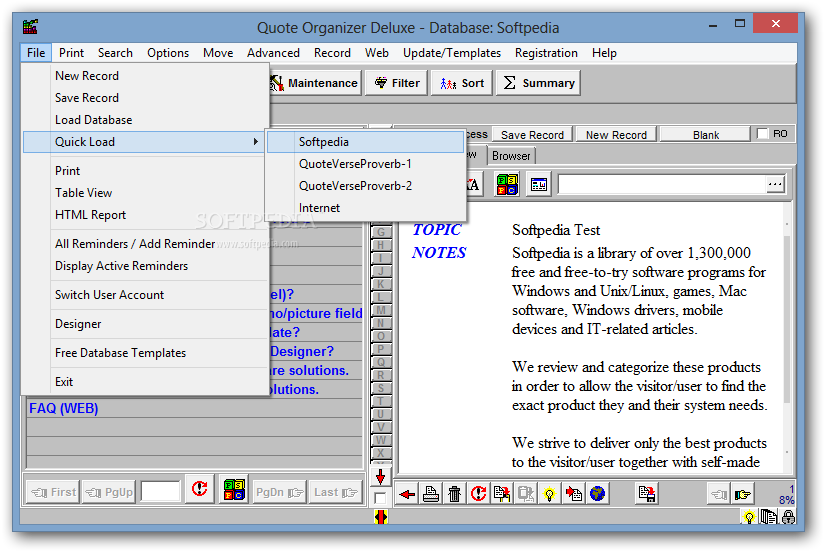Toggle the RO read-only checkbox
825x552 pixels.
point(762,134)
